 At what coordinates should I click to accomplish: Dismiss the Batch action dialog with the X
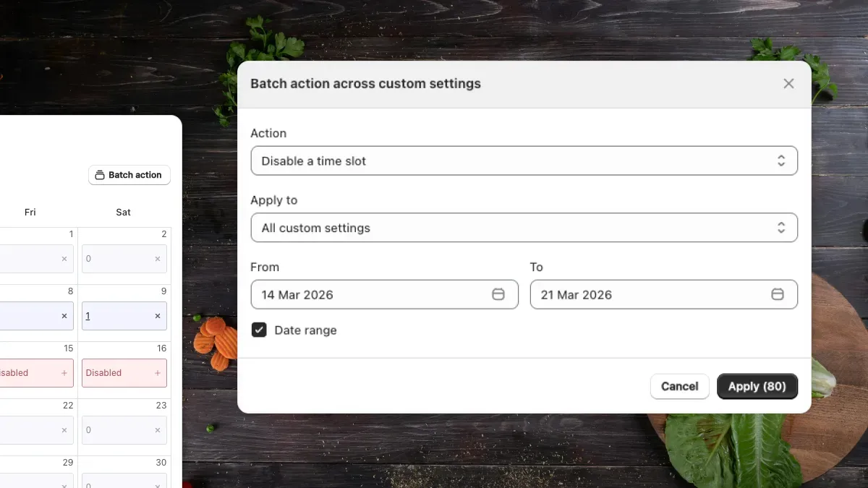tap(788, 83)
